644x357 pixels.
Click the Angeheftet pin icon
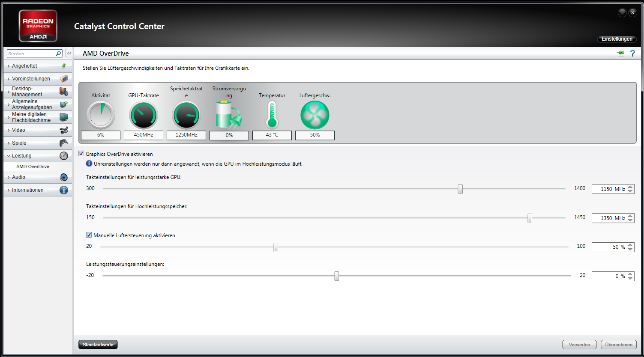pos(64,66)
